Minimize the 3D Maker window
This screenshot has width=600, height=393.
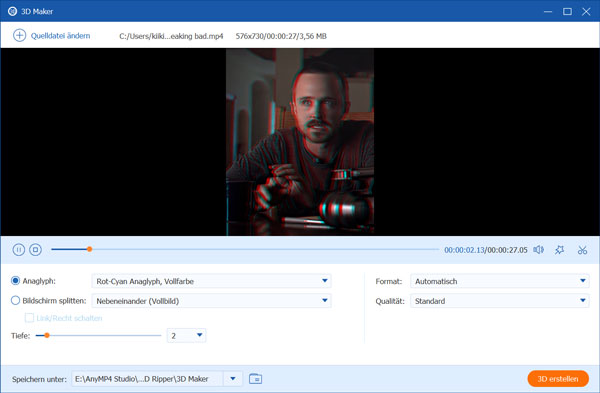coord(548,11)
